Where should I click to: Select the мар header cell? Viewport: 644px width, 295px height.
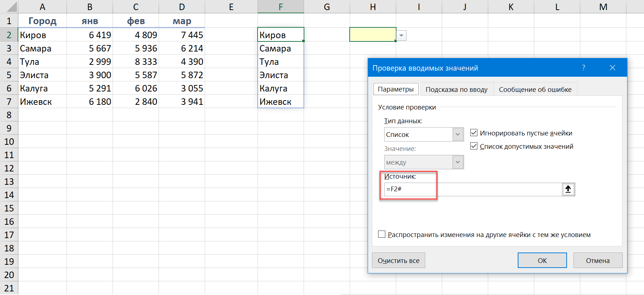coord(182,21)
